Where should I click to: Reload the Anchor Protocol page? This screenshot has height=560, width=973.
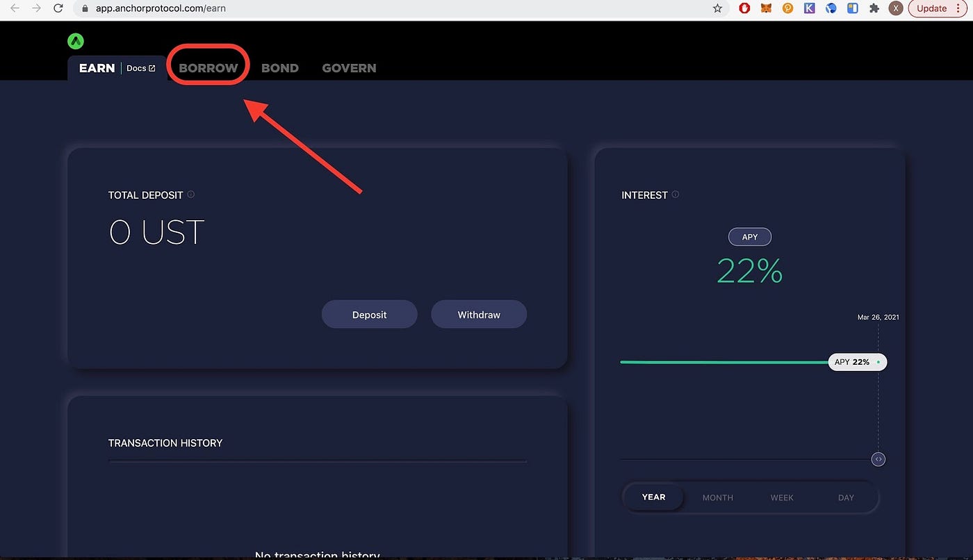[58, 8]
